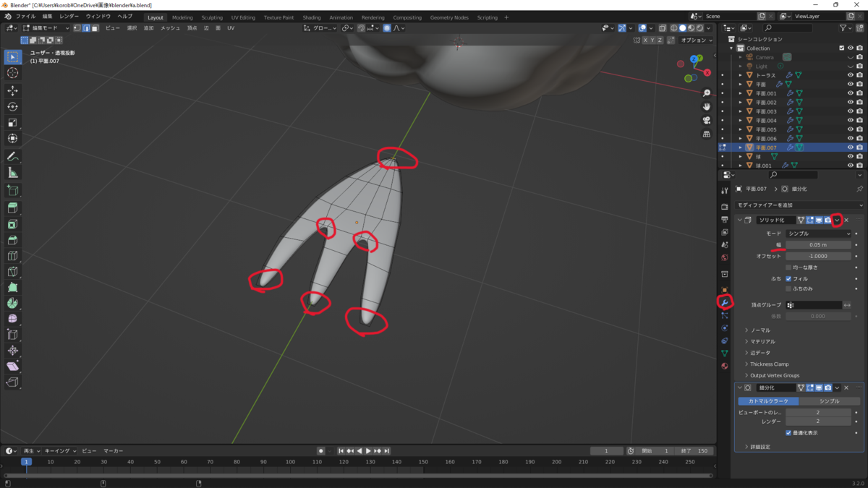The width and height of the screenshot is (868, 488).
Task: Select the Loop Cut tool
Action: coord(12,256)
